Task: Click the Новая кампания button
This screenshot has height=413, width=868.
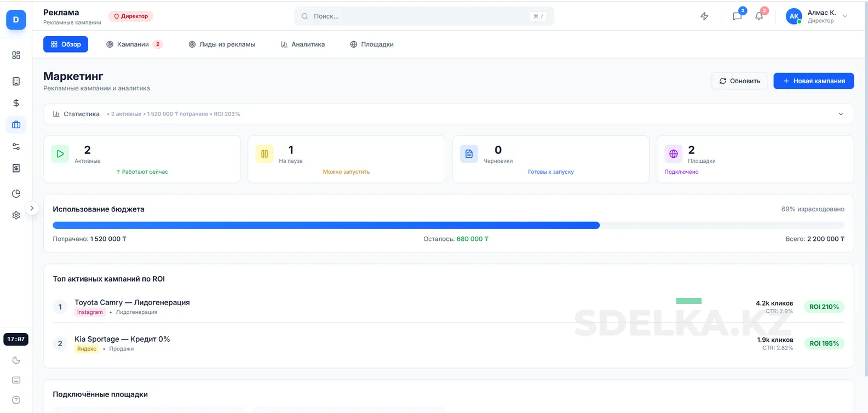Action: [813, 81]
